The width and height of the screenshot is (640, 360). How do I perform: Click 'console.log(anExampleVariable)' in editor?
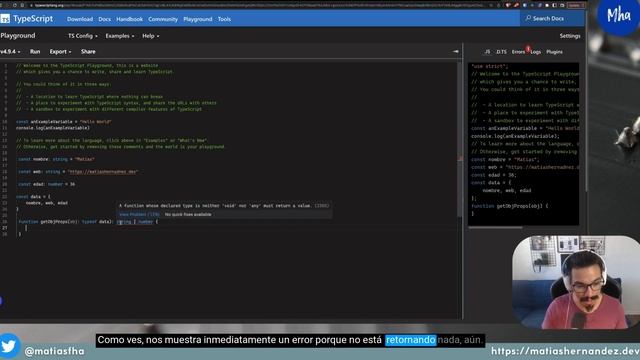[x=53, y=128]
